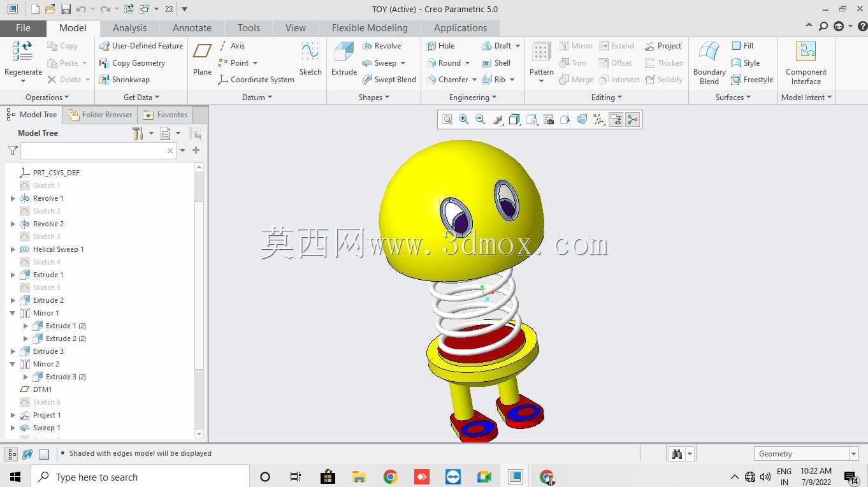Expand the Revolve 1 tree node
This screenshot has height=487, width=868.
click(x=13, y=198)
